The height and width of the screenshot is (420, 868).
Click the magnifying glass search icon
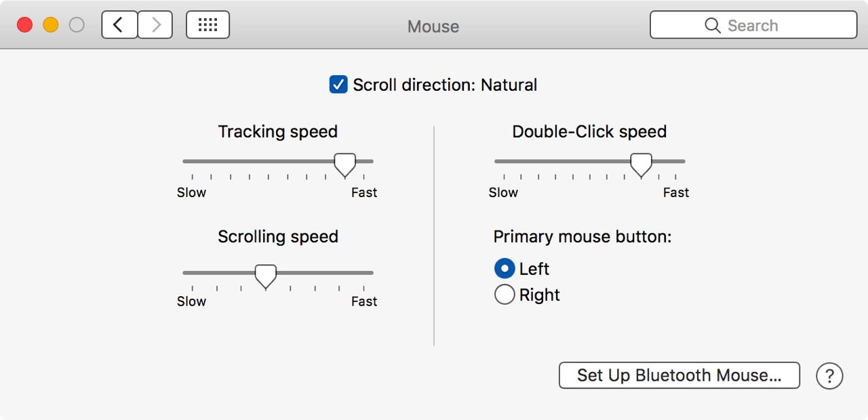pos(712,26)
